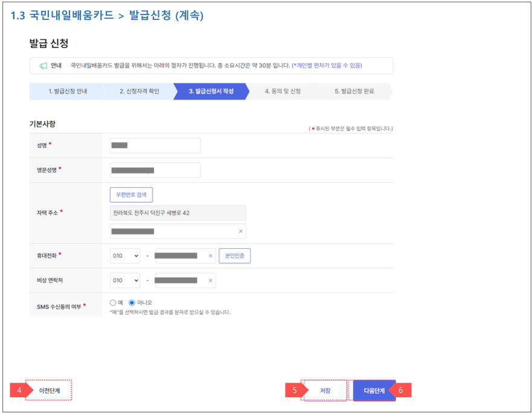Screen dimensions: 532x413
Task: Click the 저장 save button
Action: [x=324, y=391]
